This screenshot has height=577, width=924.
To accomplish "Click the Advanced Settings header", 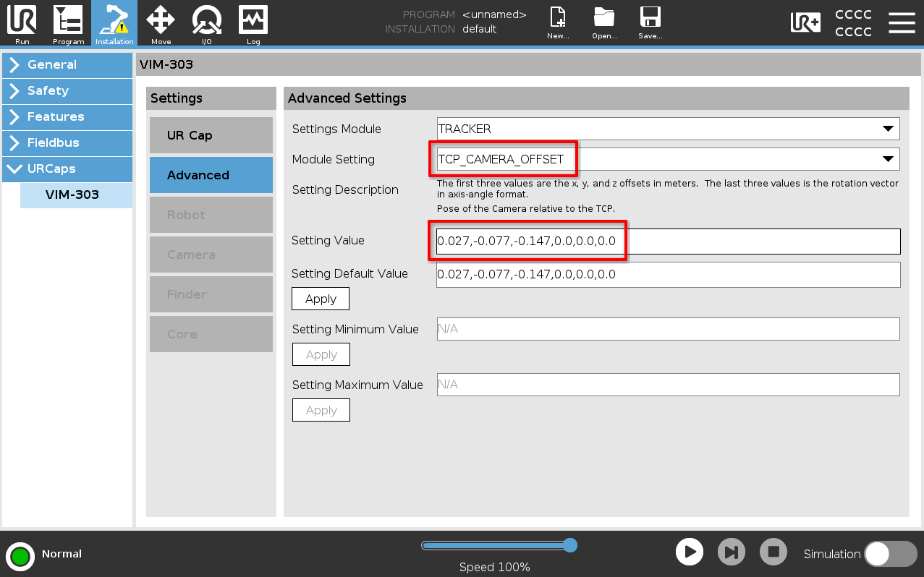I will point(347,98).
